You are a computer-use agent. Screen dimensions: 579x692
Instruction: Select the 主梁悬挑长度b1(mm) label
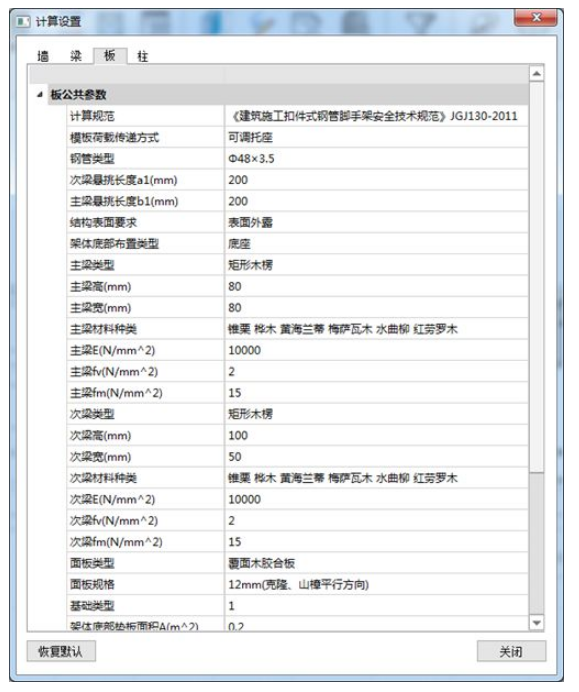pos(124,201)
